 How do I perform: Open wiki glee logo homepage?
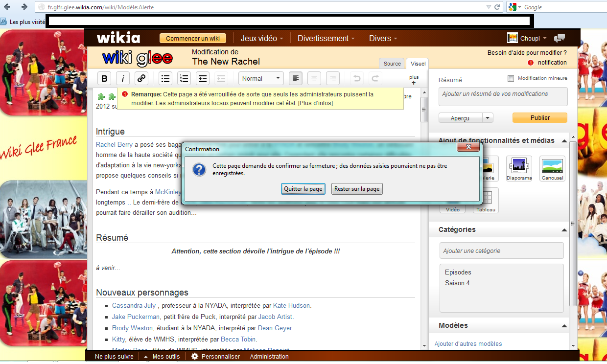coord(138,59)
